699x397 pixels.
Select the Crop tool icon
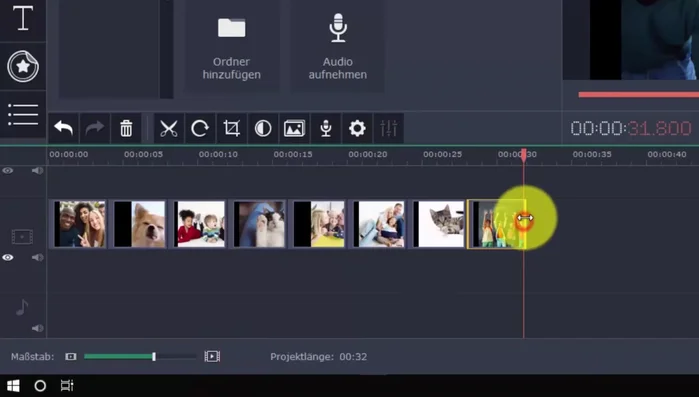click(x=231, y=128)
